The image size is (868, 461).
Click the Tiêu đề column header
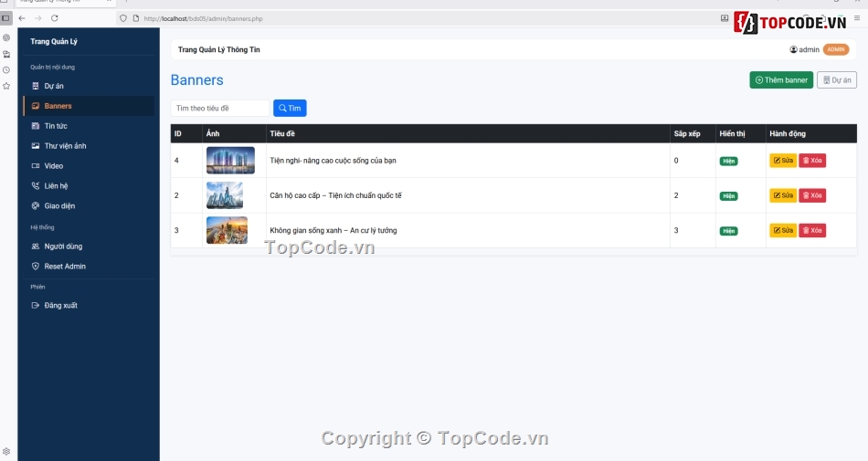point(282,133)
